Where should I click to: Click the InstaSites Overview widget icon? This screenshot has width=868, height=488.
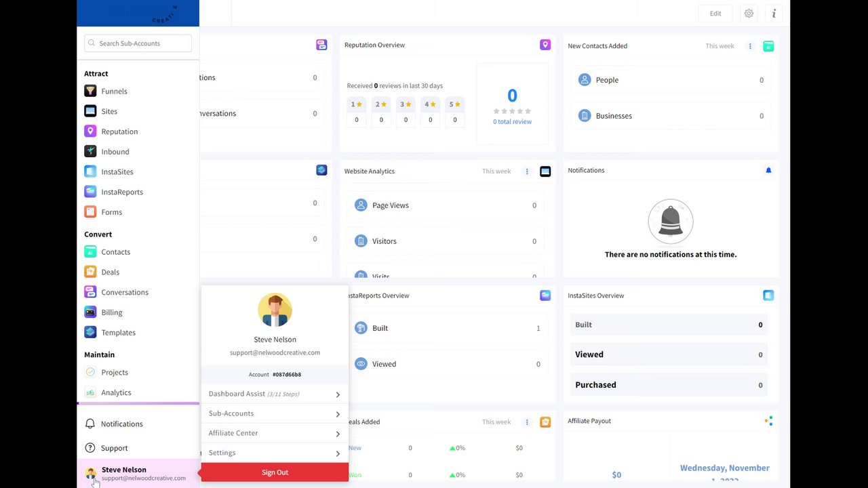coord(768,296)
